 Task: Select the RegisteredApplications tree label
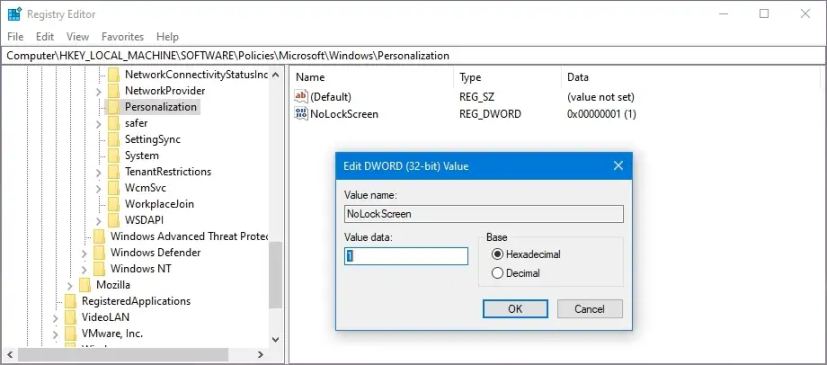(136, 301)
